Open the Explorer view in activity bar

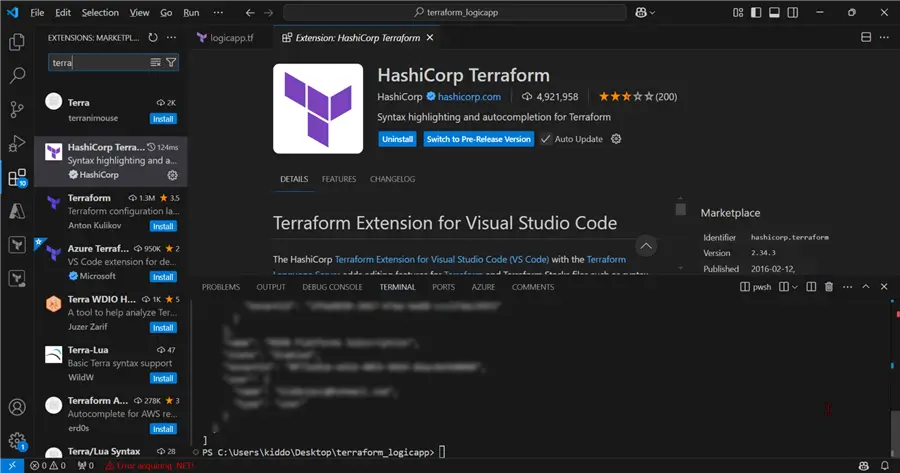pyautogui.click(x=17, y=42)
